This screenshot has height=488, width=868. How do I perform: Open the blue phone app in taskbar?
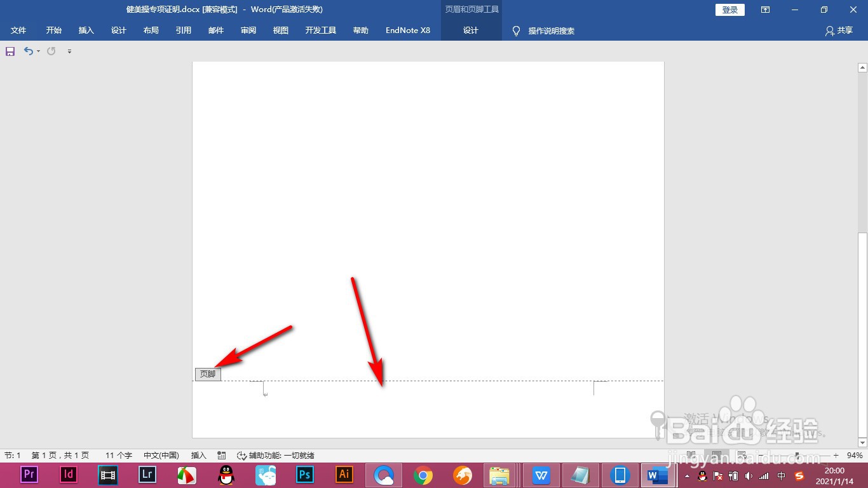click(620, 475)
